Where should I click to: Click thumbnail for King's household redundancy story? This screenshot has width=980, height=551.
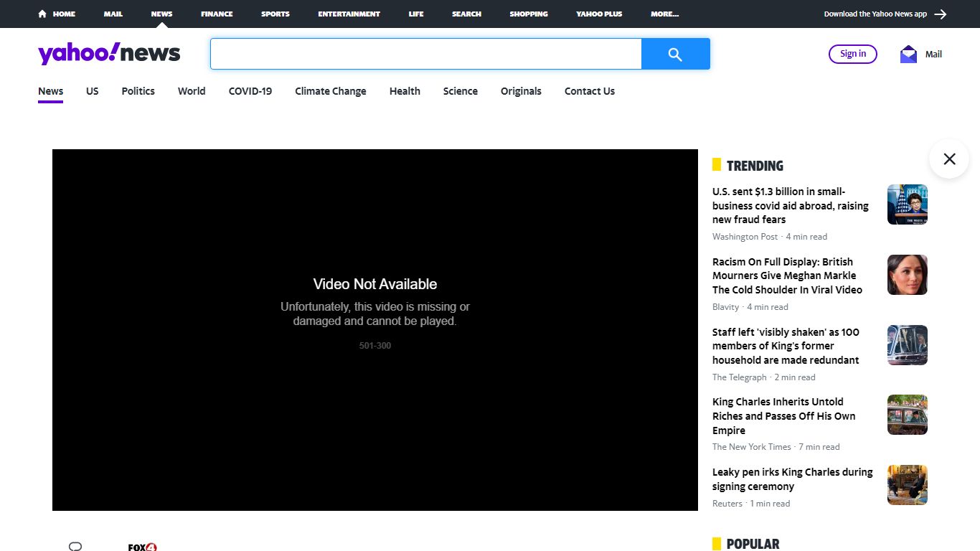pos(908,345)
